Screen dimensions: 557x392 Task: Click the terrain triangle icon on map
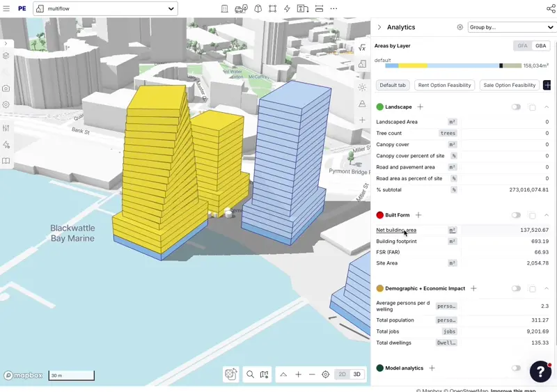362,104
